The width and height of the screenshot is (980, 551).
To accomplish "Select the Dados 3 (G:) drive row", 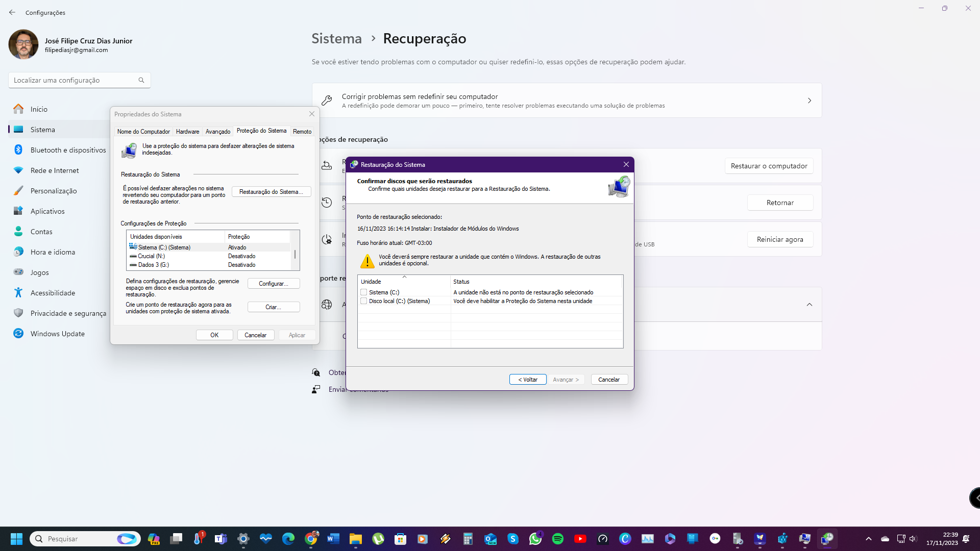I will (x=209, y=265).
